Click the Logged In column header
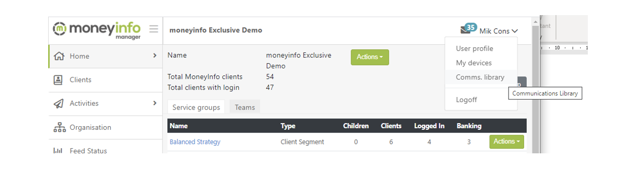 (x=429, y=126)
